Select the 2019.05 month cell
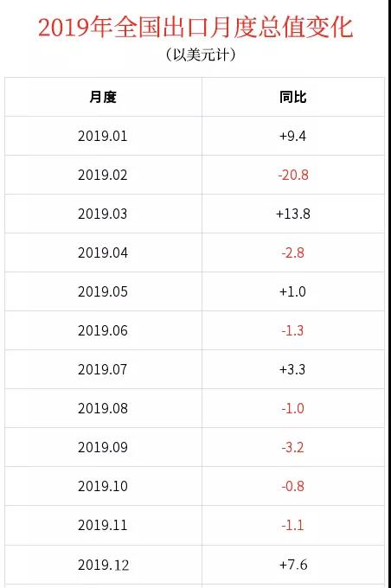Image resolution: width=391 pixels, height=588 pixels. [103, 291]
